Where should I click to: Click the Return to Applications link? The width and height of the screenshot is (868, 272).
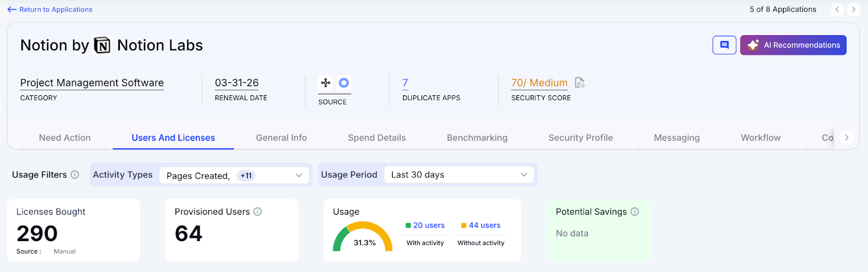[50, 10]
